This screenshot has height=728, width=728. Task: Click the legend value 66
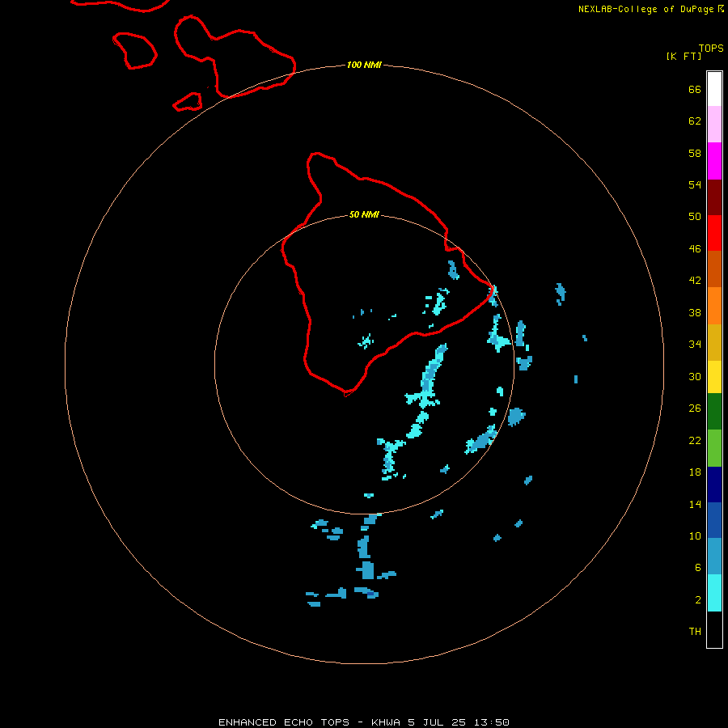click(695, 89)
